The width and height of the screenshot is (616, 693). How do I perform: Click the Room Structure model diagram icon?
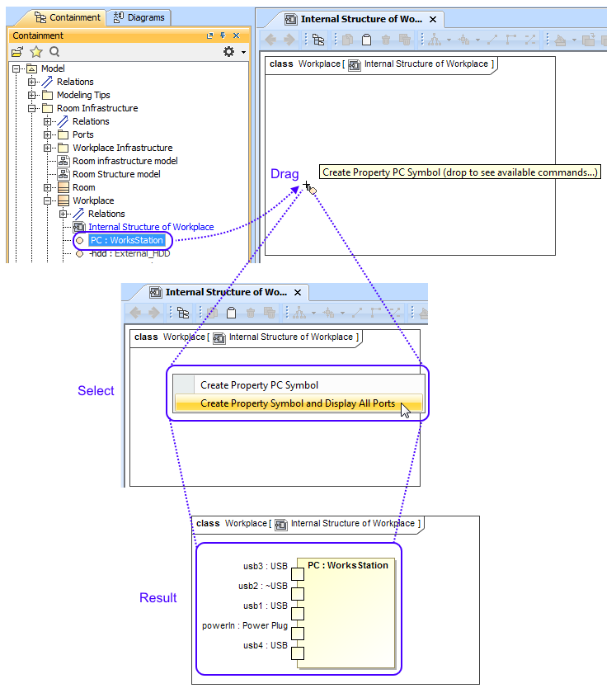(x=63, y=174)
